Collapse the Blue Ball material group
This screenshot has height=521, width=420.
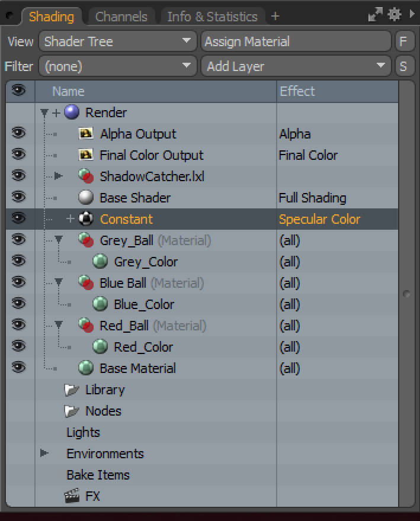[x=59, y=283]
